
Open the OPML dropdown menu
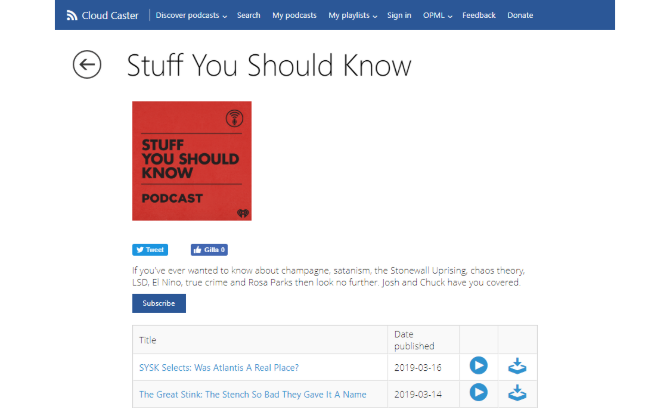pos(437,15)
